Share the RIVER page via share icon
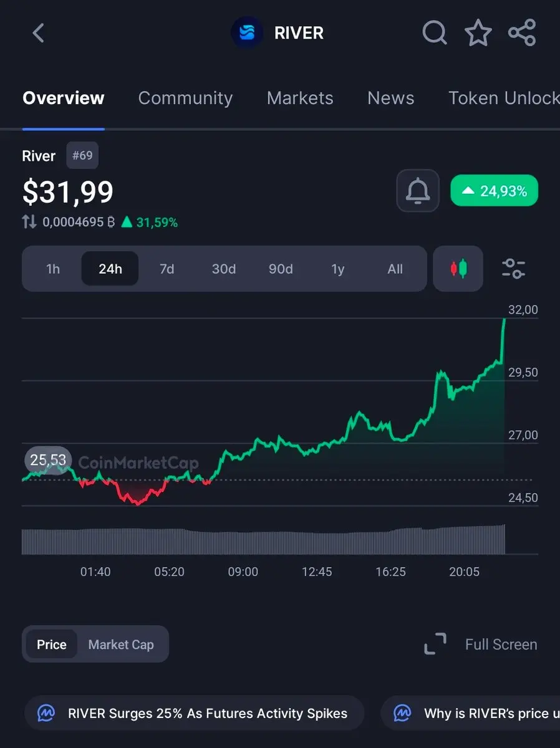 [522, 33]
